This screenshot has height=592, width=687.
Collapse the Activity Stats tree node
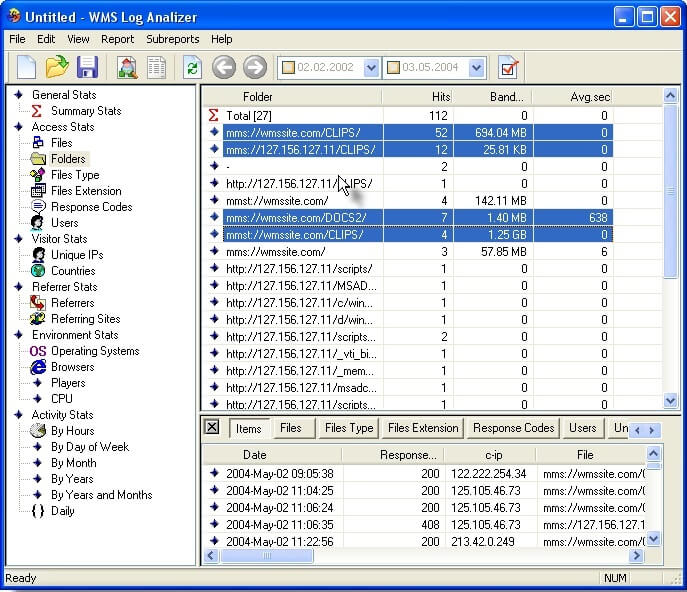click(x=18, y=415)
